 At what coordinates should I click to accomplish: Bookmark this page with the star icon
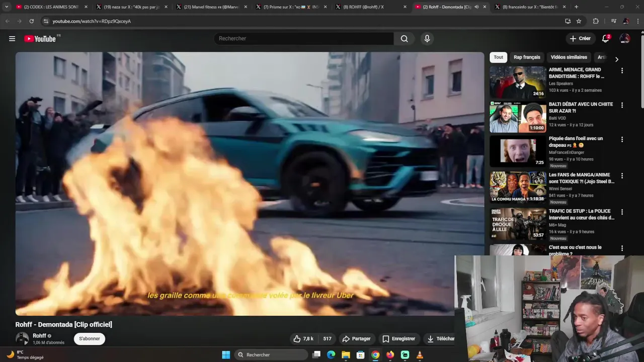tap(579, 21)
